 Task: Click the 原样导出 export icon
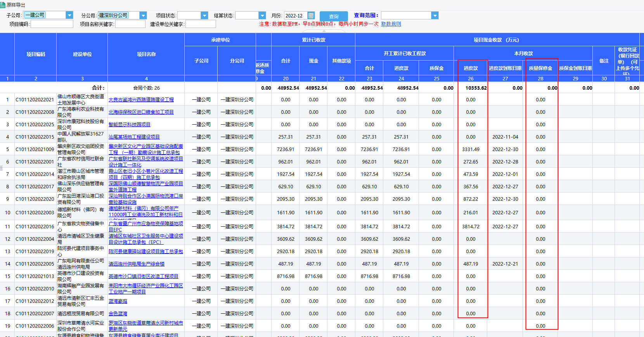point(3,5)
